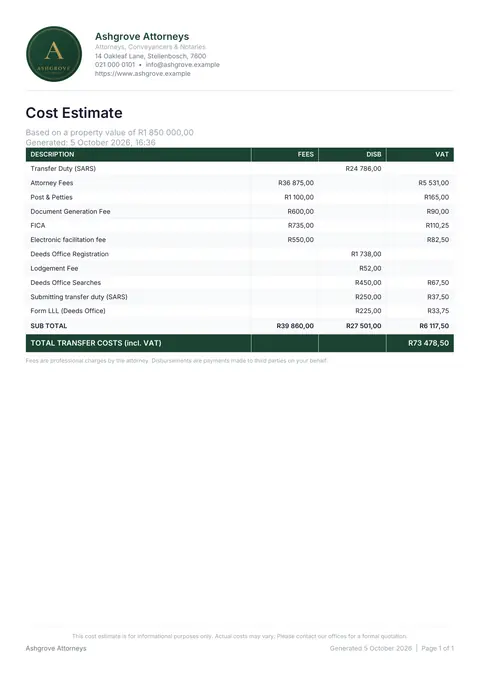The image size is (480, 678).
Task: Click the address 14 Oakleaf Lane, Stellenbosch
Action: pos(150,56)
